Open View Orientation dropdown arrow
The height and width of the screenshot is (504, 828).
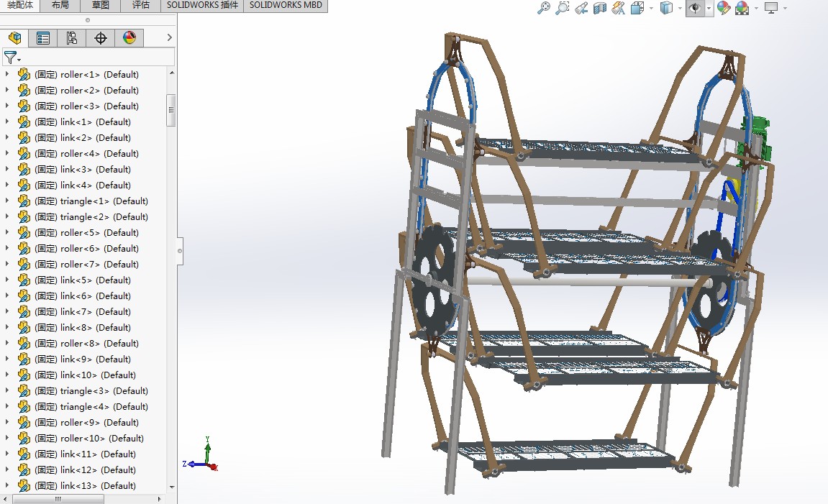[x=650, y=8]
